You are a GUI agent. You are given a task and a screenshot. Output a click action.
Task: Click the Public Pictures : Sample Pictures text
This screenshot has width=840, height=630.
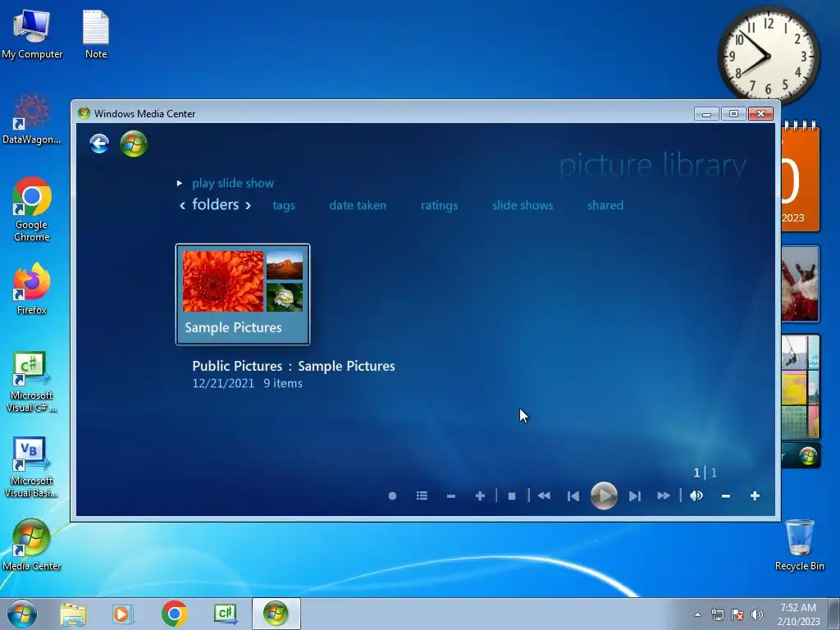294,366
